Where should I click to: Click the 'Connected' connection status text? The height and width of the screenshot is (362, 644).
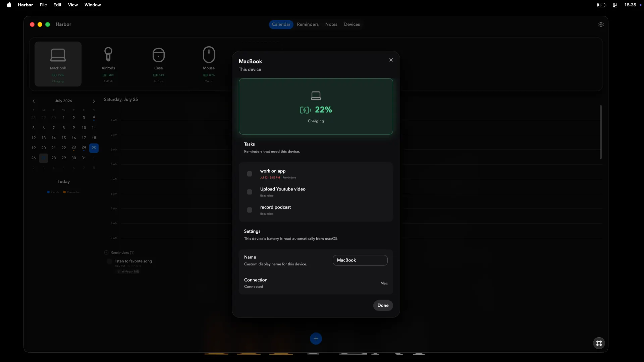coord(254,287)
